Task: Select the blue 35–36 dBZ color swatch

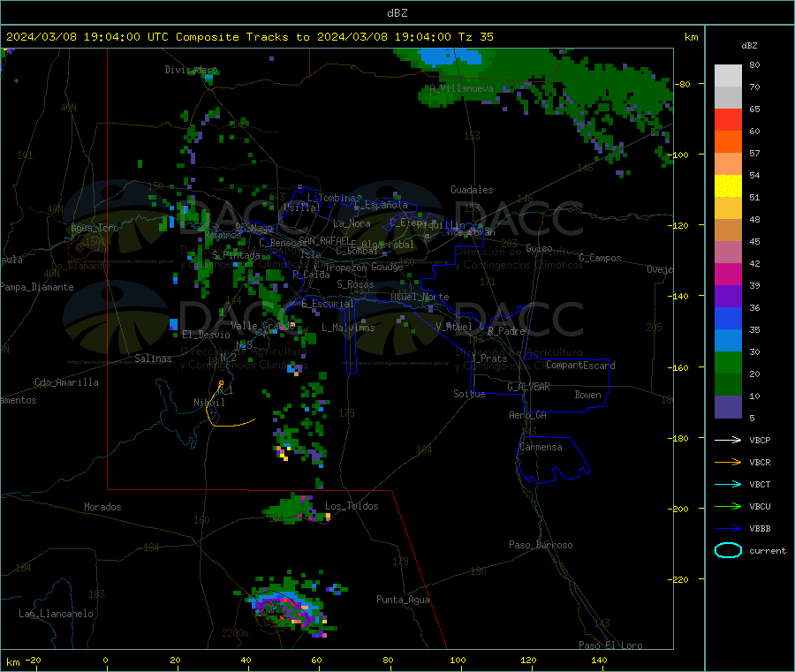Action: click(x=728, y=318)
